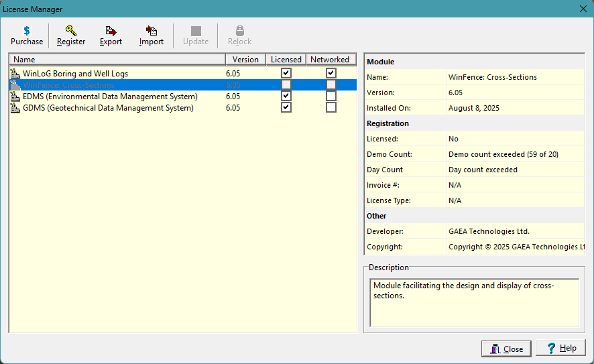Click version 6.05 in WinLoG row

(x=233, y=74)
